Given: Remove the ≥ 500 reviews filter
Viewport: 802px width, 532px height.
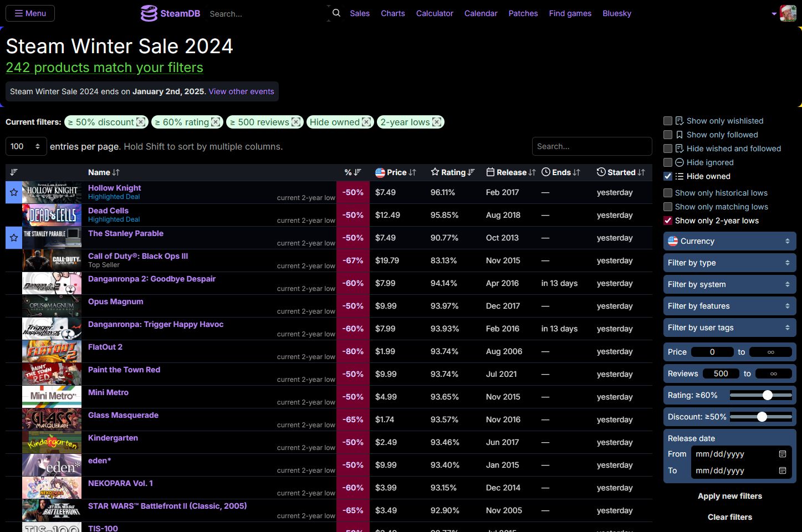Looking at the screenshot, I should pyautogui.click(x=296, y=122).
